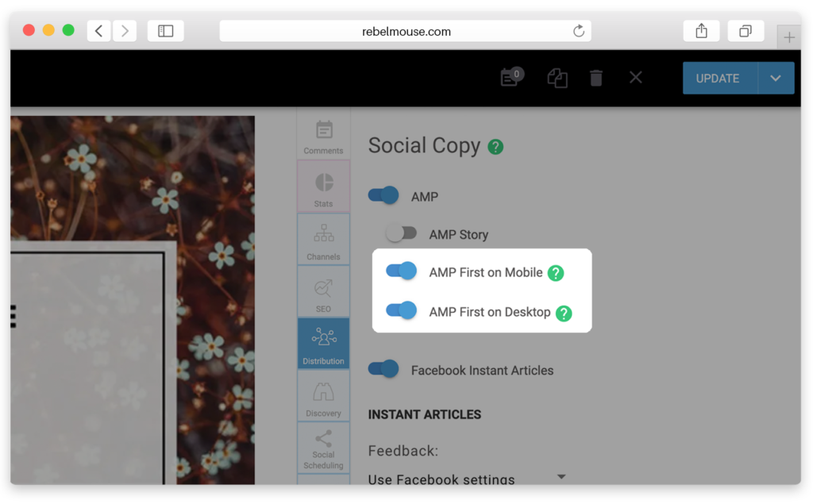Open the notes icon with 0 badge
The width and height of the screenshot is (813, 504).
(511, 77)
